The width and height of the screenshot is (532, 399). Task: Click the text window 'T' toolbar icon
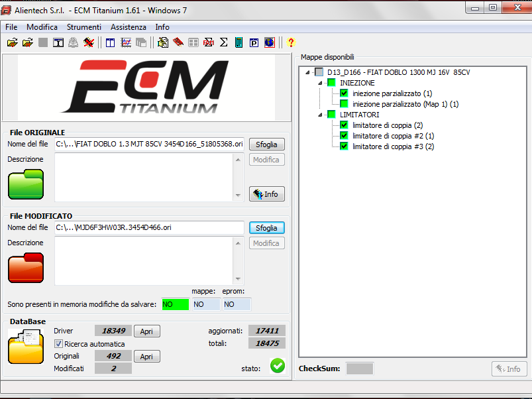pyautogui.click(x=58, y=42)
